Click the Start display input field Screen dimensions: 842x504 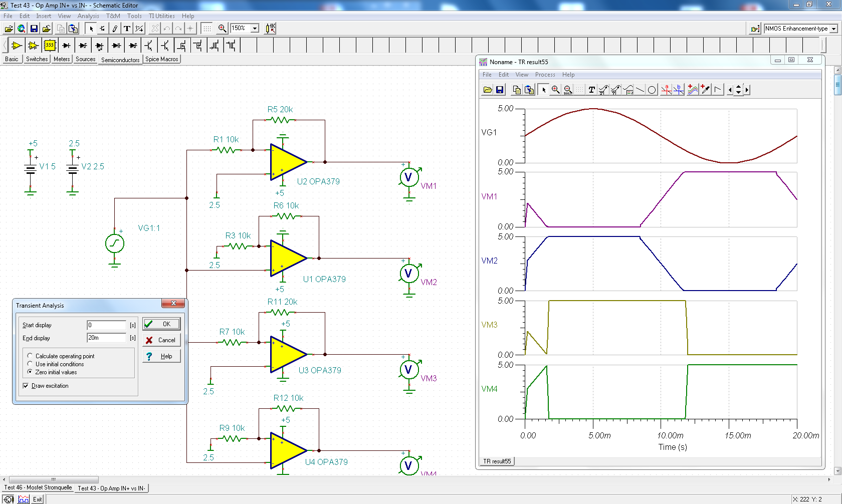[x=106, y=325]
